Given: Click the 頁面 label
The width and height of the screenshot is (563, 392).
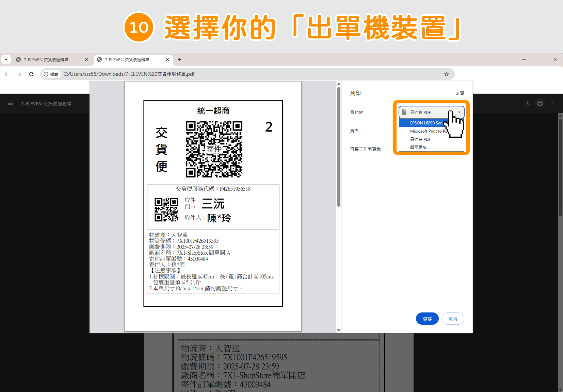Looking at the screenshot, I should click(x=354, y=131).
